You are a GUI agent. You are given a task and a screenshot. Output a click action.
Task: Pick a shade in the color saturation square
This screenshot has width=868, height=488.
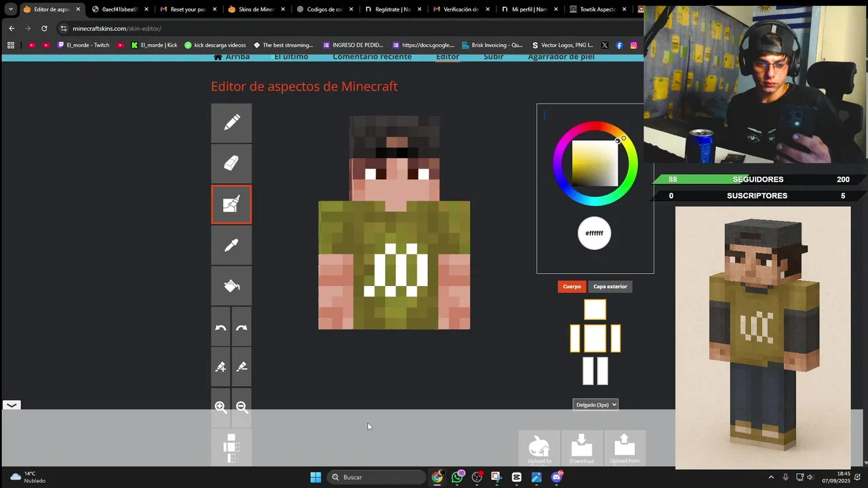[x=595, y=163]
